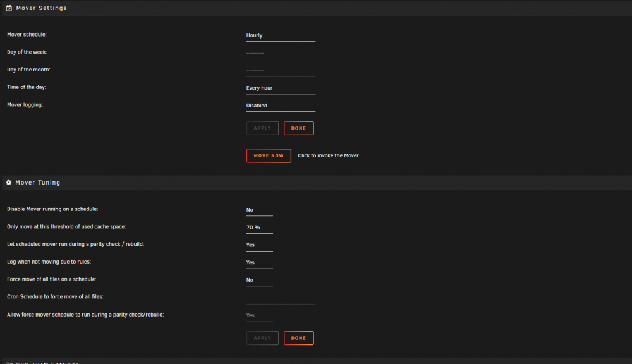Click the Mover Settings section header
This screenshot has height=364, width=632.
coord(317,8)
